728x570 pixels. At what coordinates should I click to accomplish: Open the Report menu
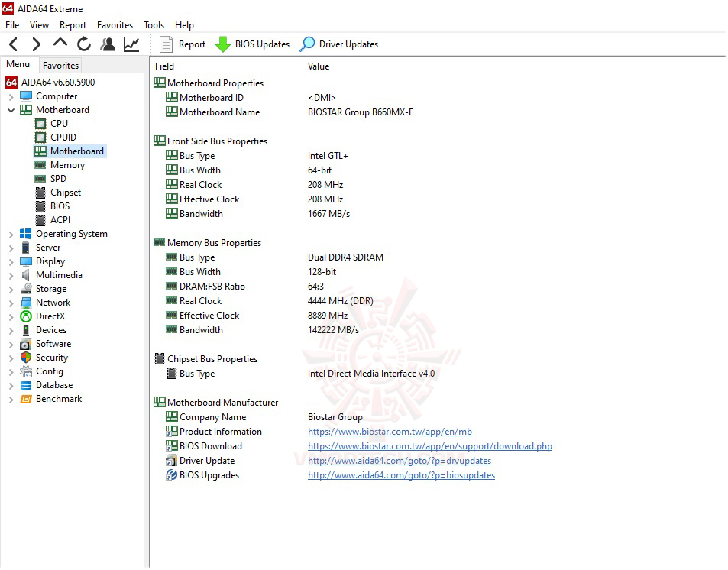(73, 25)
